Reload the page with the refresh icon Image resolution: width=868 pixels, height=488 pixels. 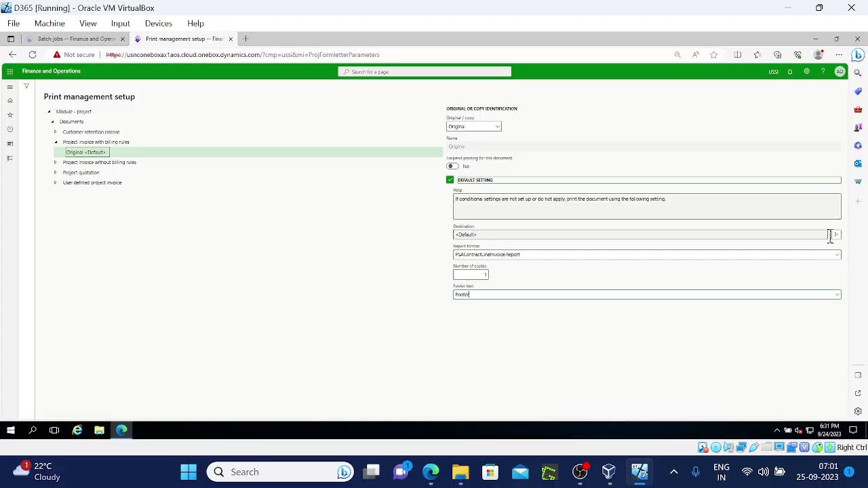click(33, 55)
